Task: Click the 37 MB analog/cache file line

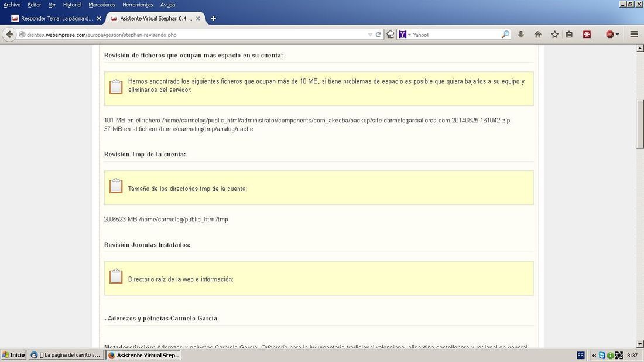Action: pos(179,129)
